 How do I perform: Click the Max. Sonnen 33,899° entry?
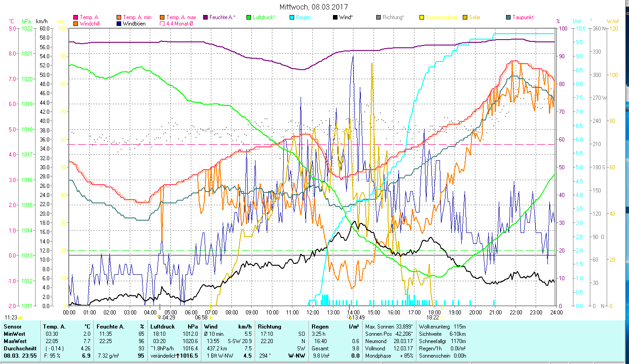pyautogui.click(x=389, y=327)
